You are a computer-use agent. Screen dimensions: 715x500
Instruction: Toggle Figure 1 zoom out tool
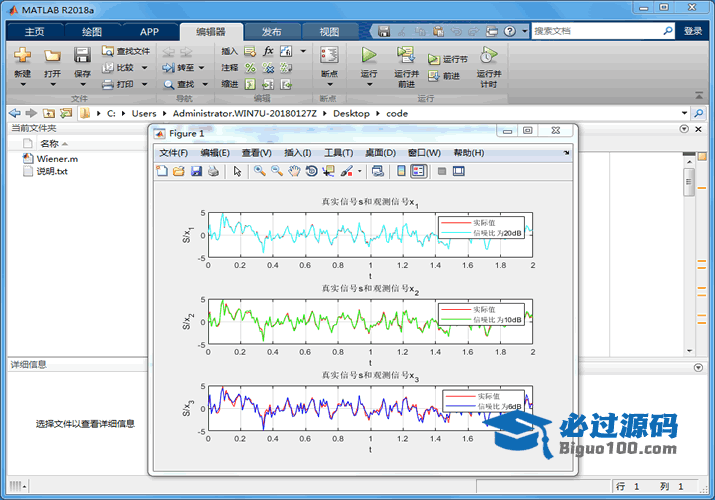tap(277, 171)
